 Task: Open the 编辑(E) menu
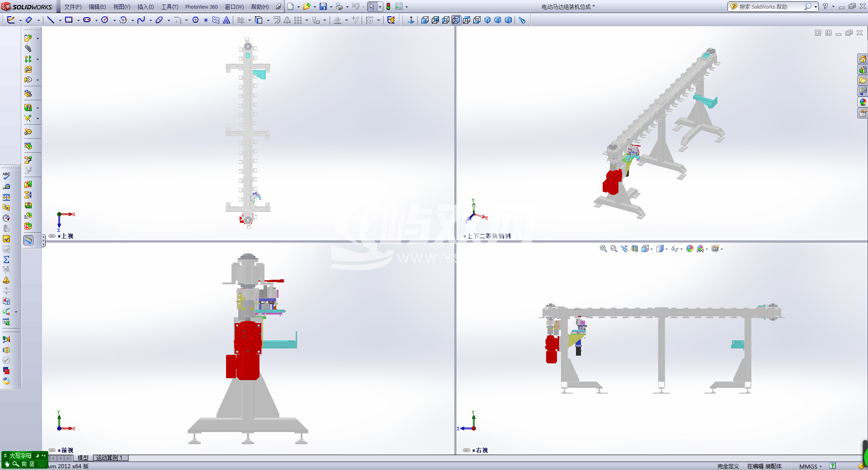click(97, 7)
